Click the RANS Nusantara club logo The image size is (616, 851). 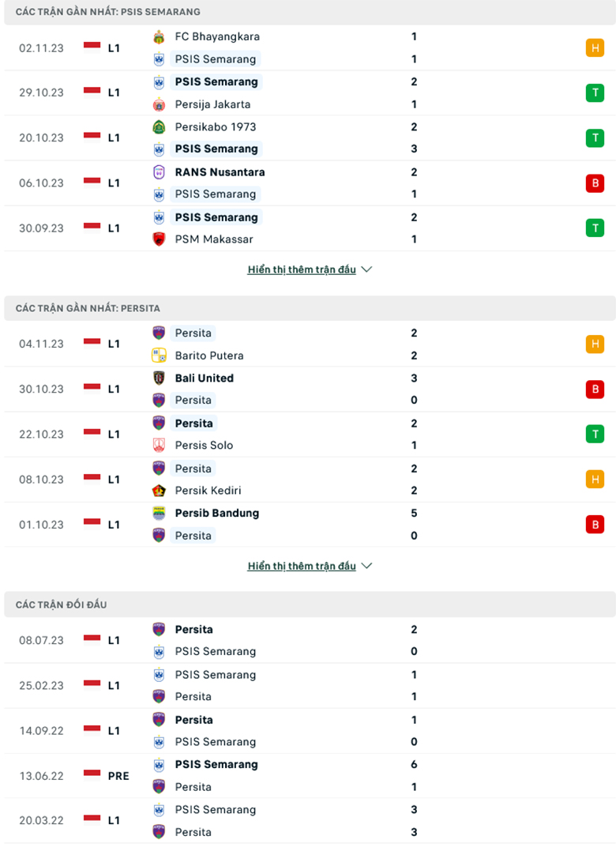click(x=159, y=172)
